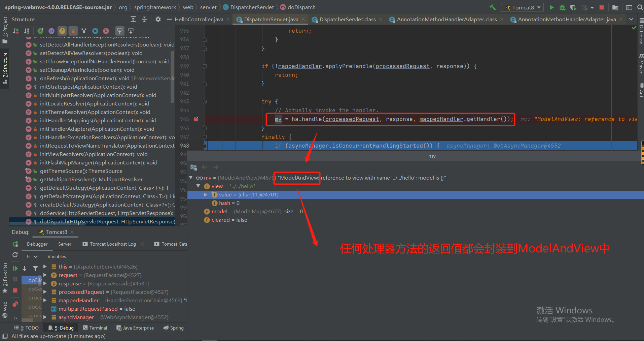Open Structure panel settings gear
The image size is (644, 341).
[x=158, y=19]
